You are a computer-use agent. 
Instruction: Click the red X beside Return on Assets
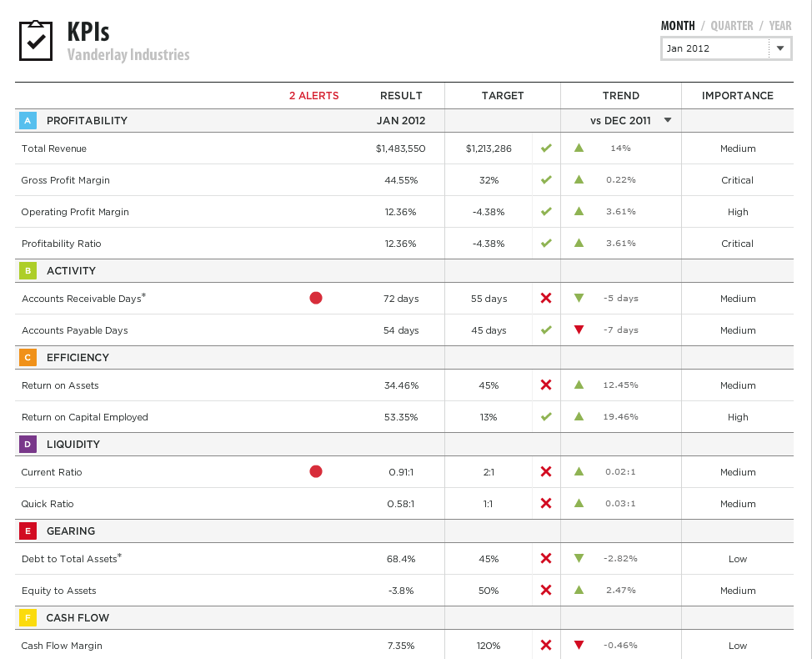point(546,385)
